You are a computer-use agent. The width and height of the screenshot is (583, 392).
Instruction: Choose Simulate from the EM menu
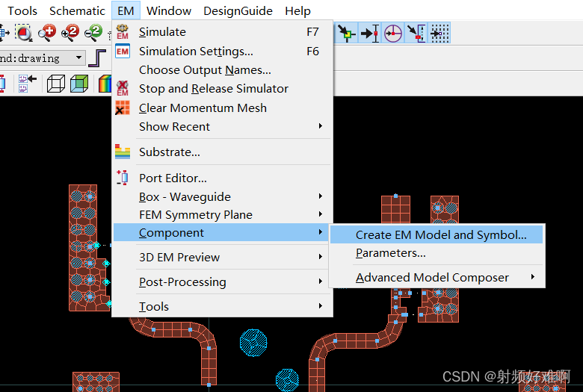pyautogui.click(x=222, y=32)
